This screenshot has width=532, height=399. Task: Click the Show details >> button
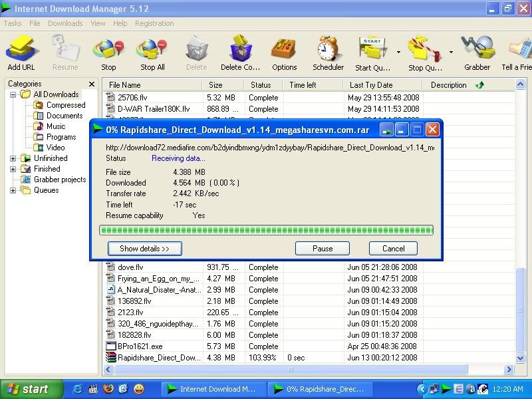point(145,249)
